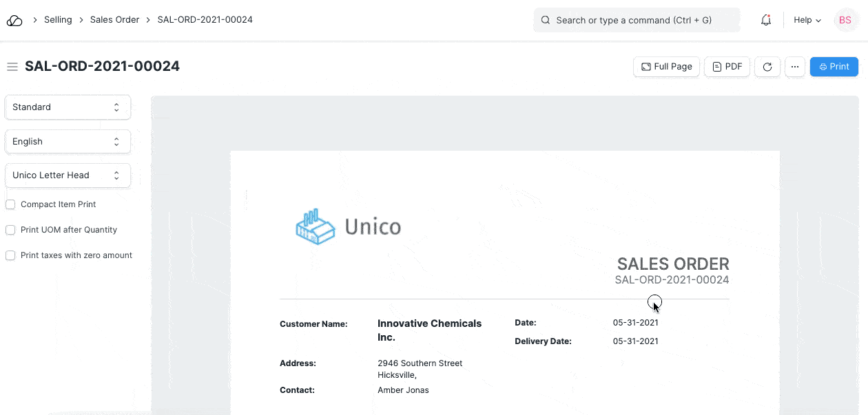Open the notifications bell
868x415 pixels.
[766, 20]
